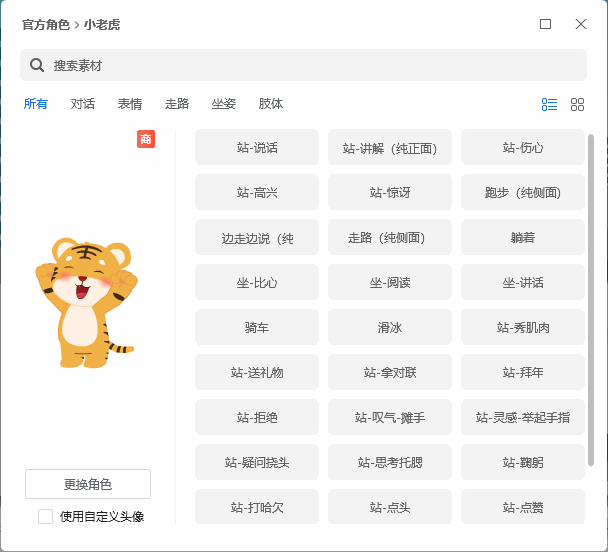Click the red 商 commercial badge
Screen dimensions: 608x552
[146, 139]
